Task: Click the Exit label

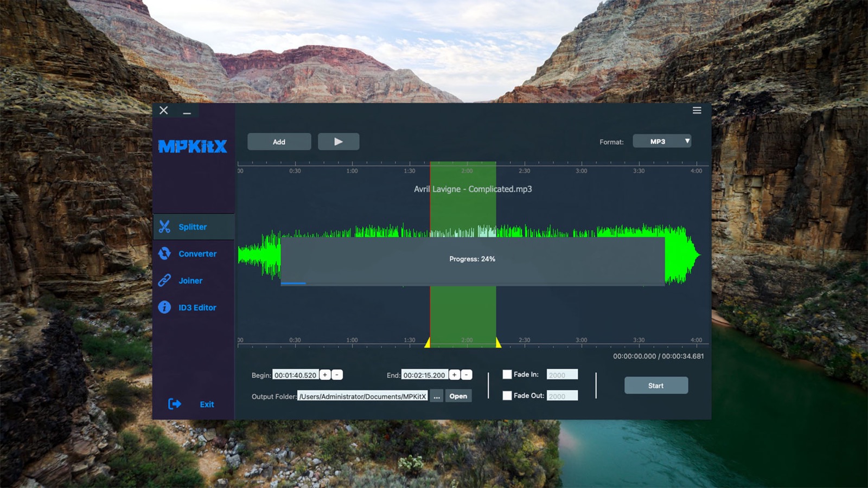Action: click(x=207, y=404)
